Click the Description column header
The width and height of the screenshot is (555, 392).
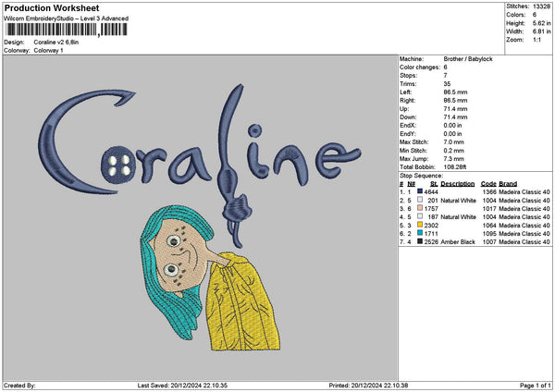point(457,183)
